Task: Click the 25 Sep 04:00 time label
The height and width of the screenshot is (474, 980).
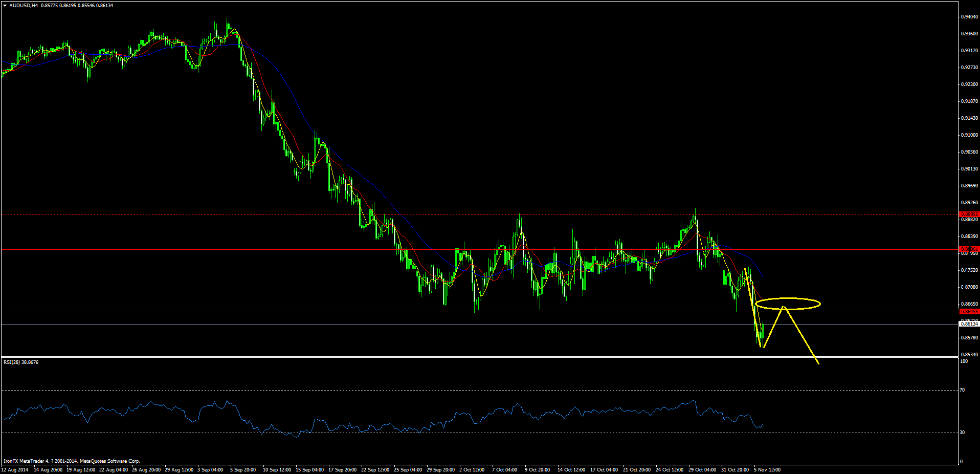Action: coord(408,470)
